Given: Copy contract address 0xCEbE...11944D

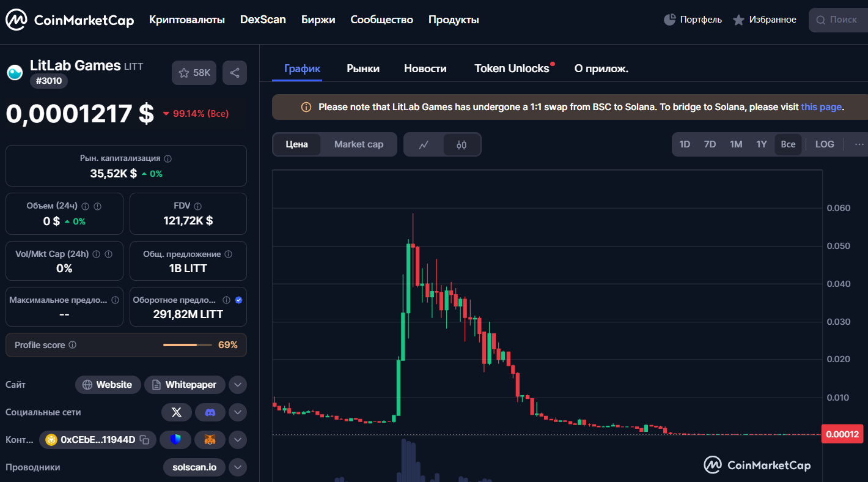Looking at the screenshot, I should 144,439.
